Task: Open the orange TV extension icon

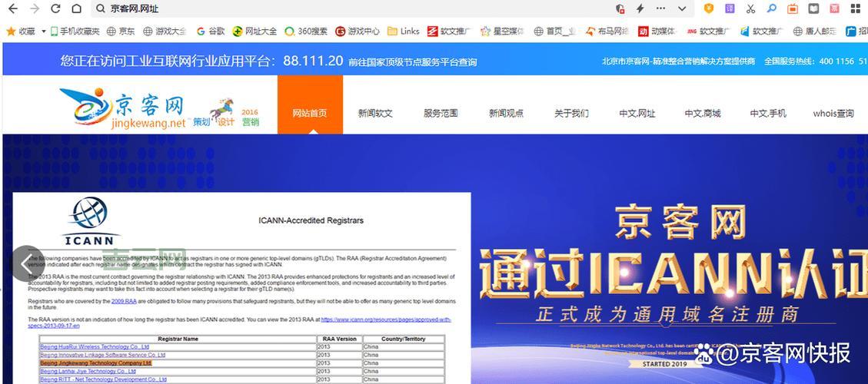Action: tap(792, 8)
